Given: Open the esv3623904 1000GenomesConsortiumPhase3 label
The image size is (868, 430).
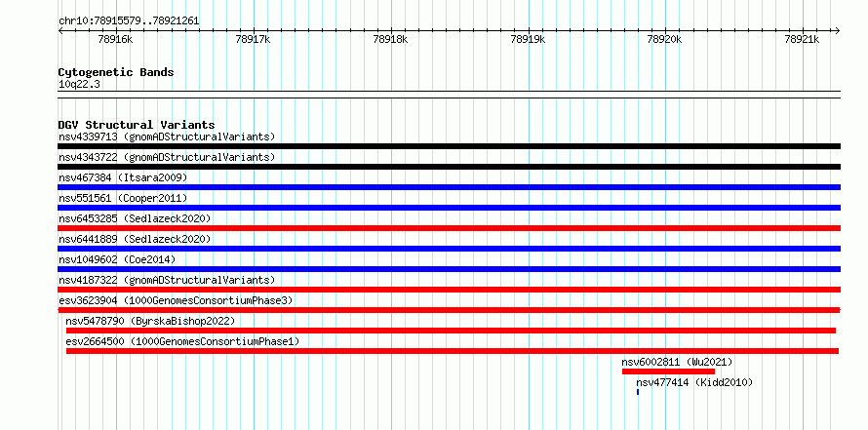Looking at the screenshot, I should [176, 300].
